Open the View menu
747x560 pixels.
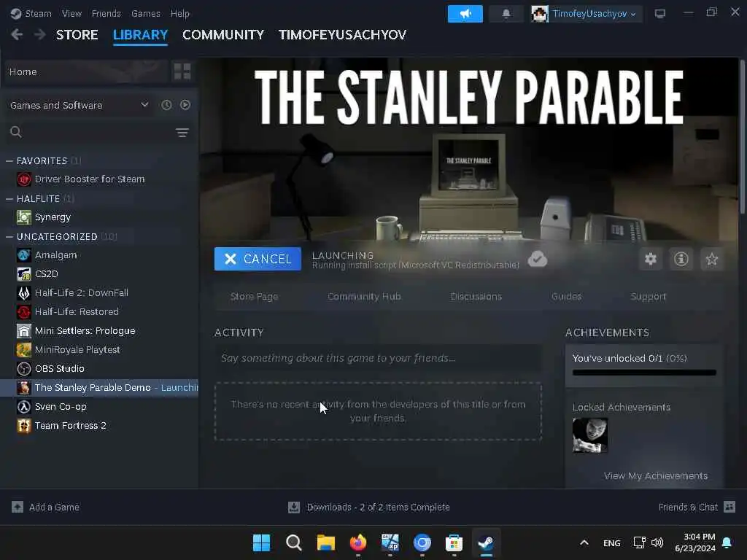(x=71, y=14)
